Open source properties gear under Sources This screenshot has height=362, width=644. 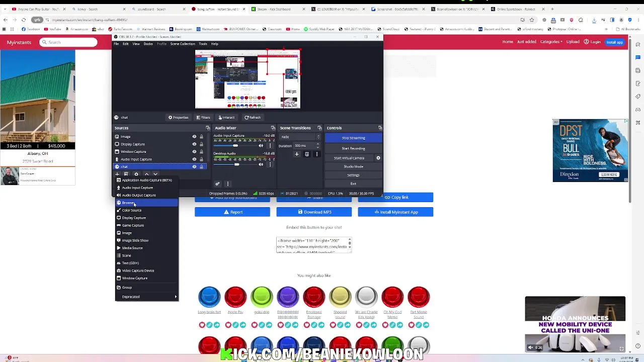point(136,174)
